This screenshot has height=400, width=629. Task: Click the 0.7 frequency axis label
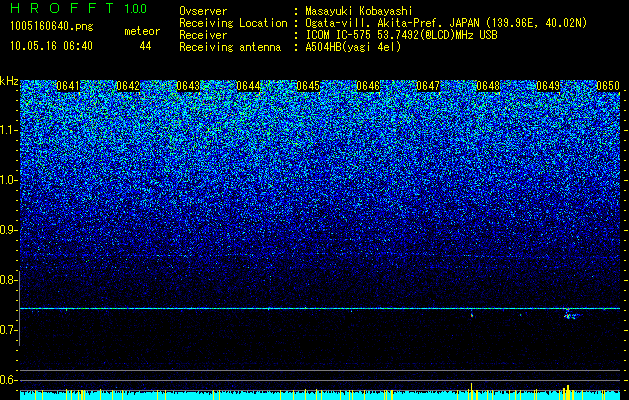coord(9,330)
